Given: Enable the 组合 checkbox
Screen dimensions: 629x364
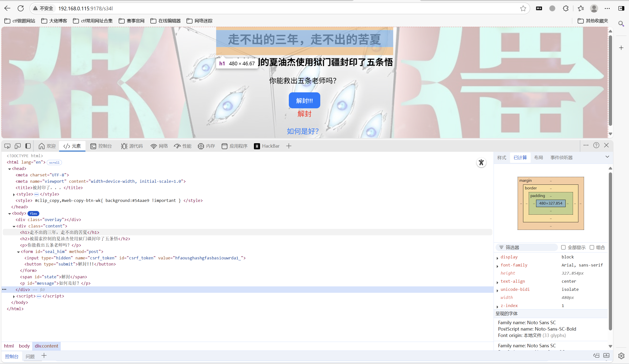Looking at the screenshot, I should pos(592,247).
